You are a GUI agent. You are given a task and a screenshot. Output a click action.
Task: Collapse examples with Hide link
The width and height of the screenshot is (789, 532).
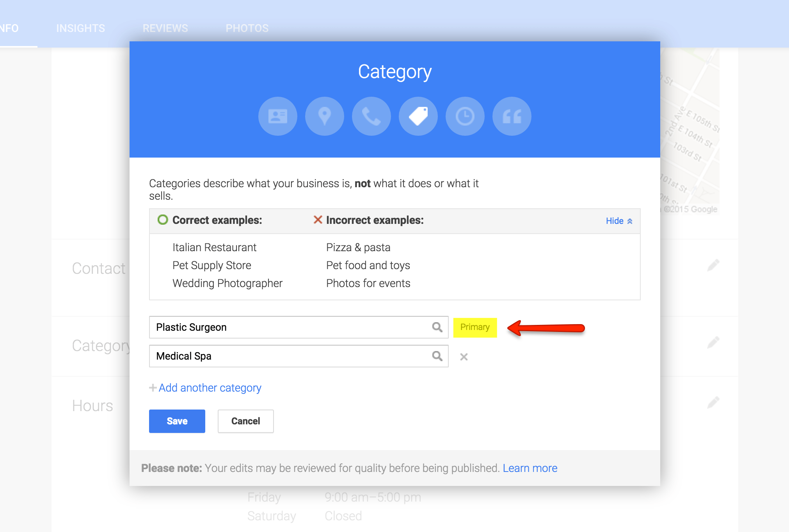coord(619,221)
